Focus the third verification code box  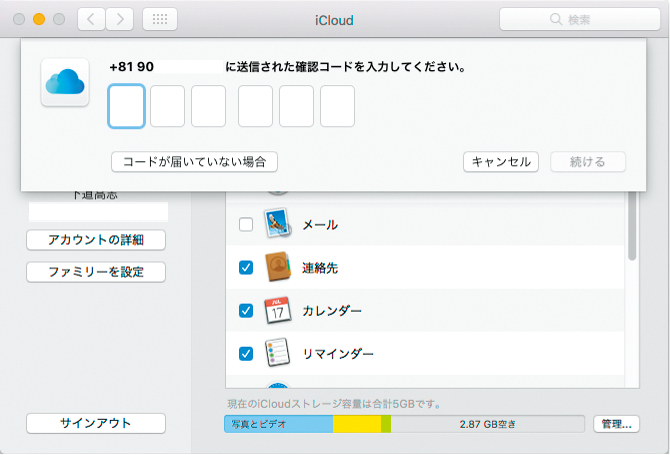pos(209,106)
